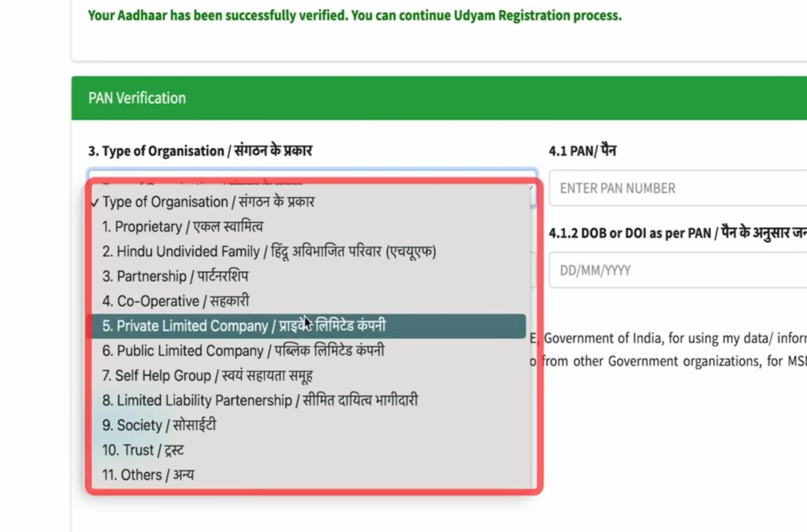Select highlighted Private Limited Company option
Viewport: 807px width, 532px height.
pos(244,326)
